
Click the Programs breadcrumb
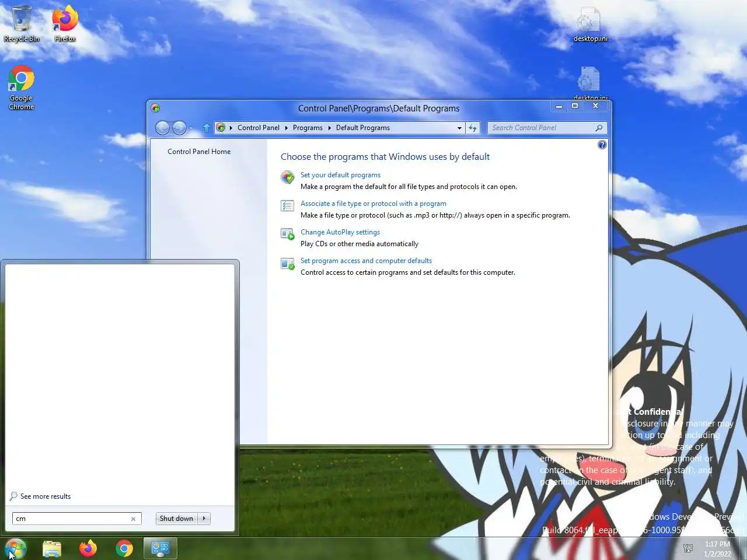[x=308, y=128]
